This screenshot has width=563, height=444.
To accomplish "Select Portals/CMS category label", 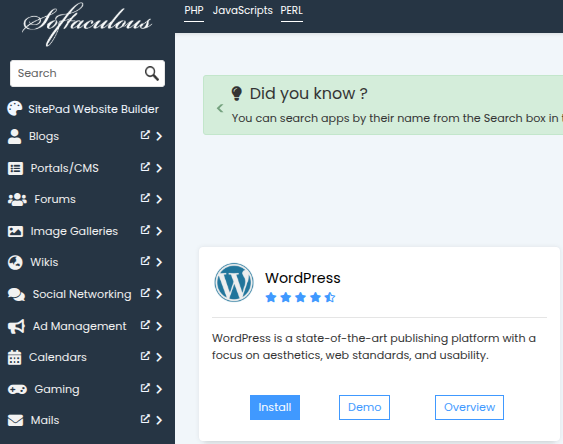I will point(65,168).
